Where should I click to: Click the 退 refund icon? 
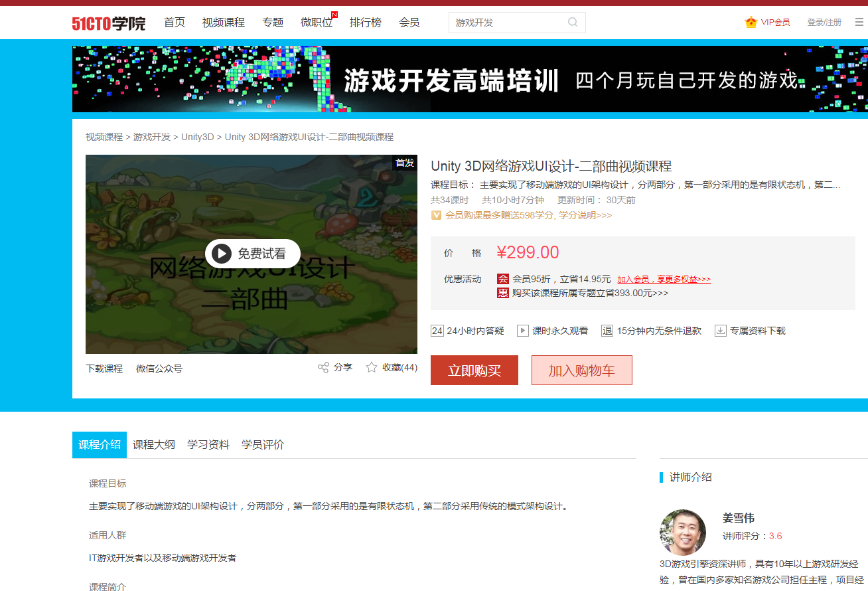607,331
